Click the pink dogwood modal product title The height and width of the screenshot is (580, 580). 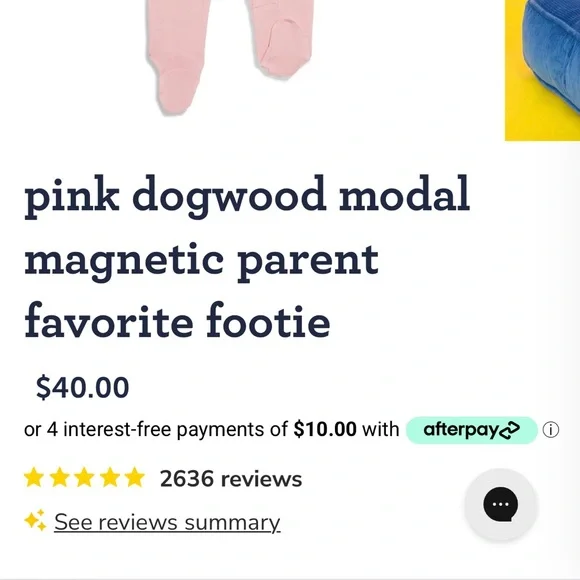click(x=247, y=258)
